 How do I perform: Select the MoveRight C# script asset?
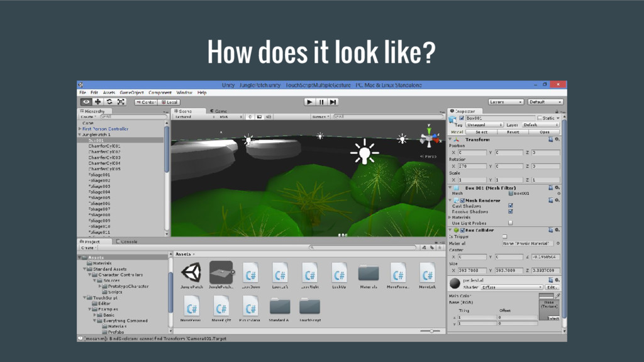[x=221, y=307]
